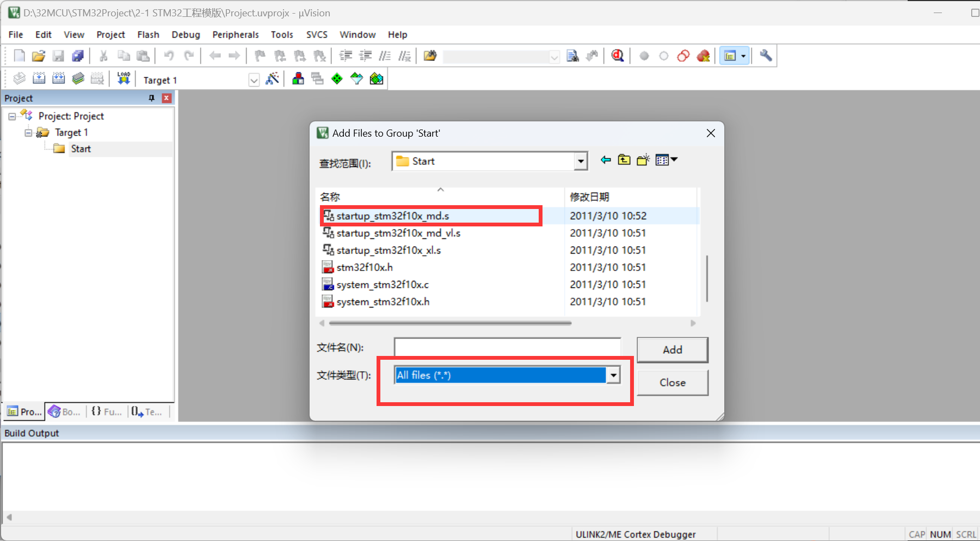
Task: Open the Start folder look-in dropdown
Action: [x=581, y=161]
